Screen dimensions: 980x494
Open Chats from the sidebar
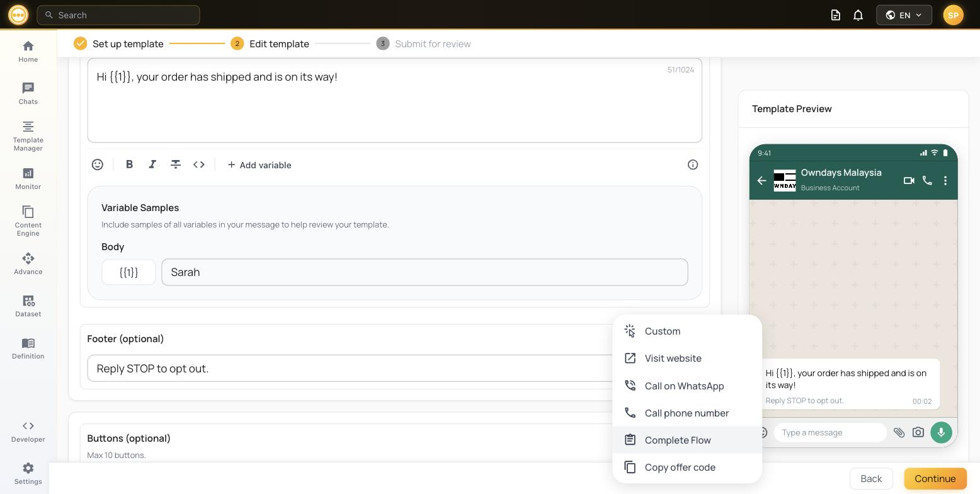pyautogui.click(x=28, y=93)
